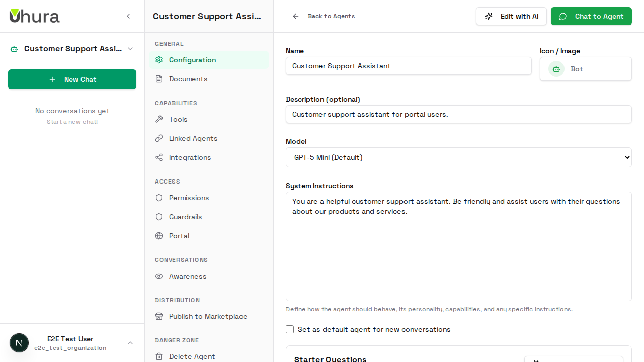The height and width of the screenshot is (362, 644).
Task: Enable 'Set as default agent for new conversations'
Action: click(x=290, y=329)
